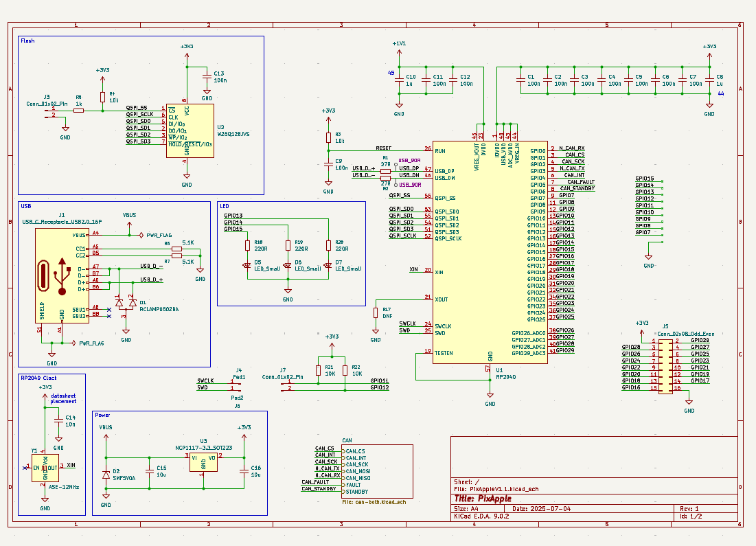Select resistor R10 220R symbol

point(247,245)
